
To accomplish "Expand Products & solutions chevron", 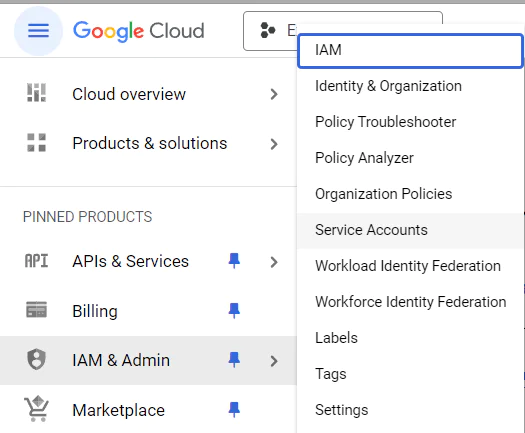I will [x=274, y=144].
